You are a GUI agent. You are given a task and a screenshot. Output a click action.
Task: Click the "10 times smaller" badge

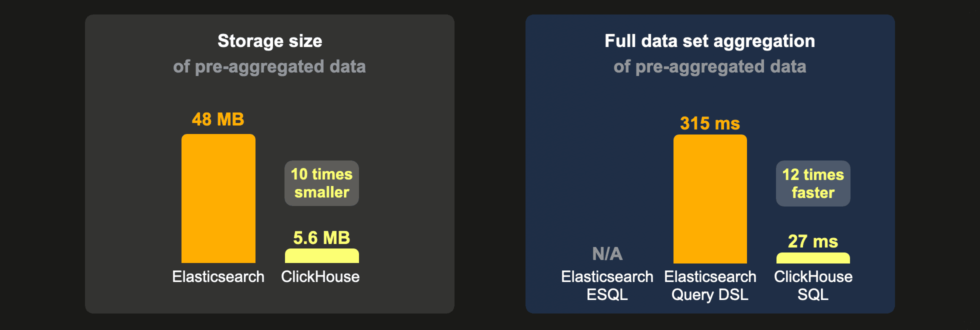pyautogui.click(x=321, y=183)
